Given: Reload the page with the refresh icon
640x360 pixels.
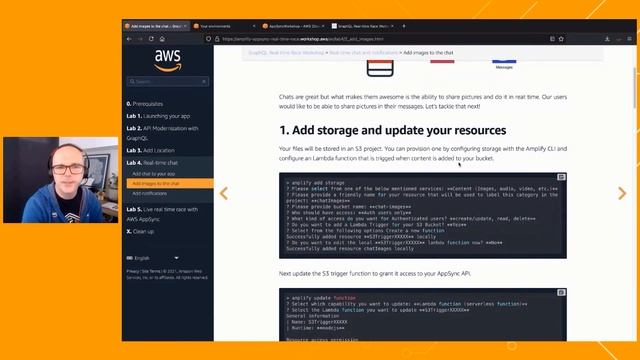Looking at the screenshot, I should click(x=151, y=39).
